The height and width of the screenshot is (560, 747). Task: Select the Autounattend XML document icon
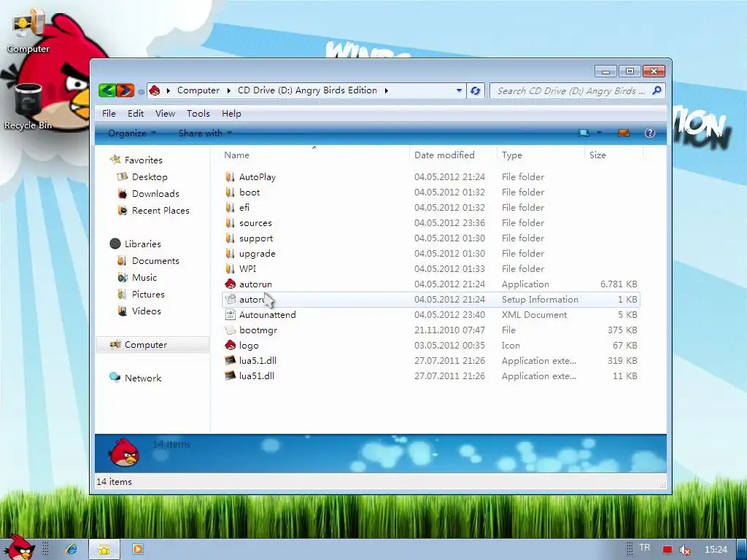[x=230, y=315]
